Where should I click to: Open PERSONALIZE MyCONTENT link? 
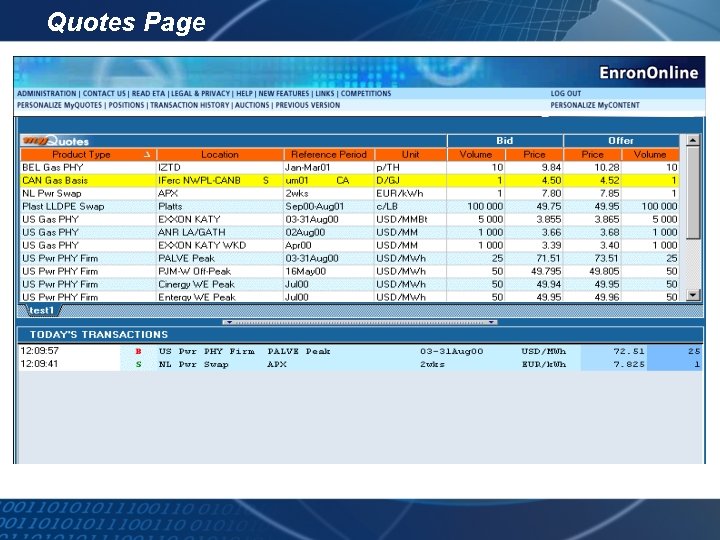595,105
